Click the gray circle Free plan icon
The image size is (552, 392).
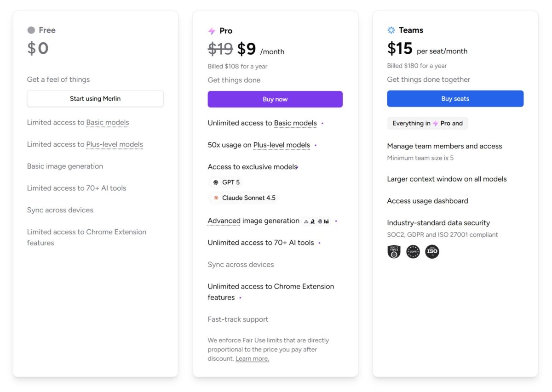pos(31,30)
